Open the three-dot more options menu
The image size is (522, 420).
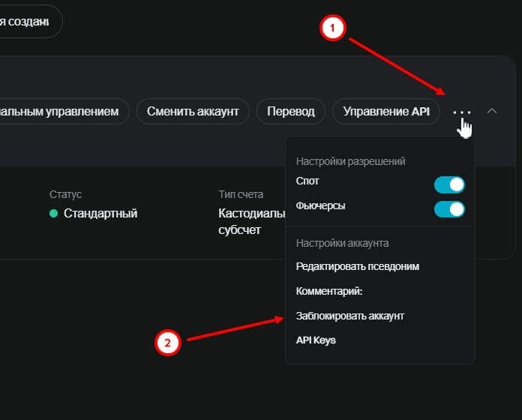pyautogui.click(x=462, y=112)
